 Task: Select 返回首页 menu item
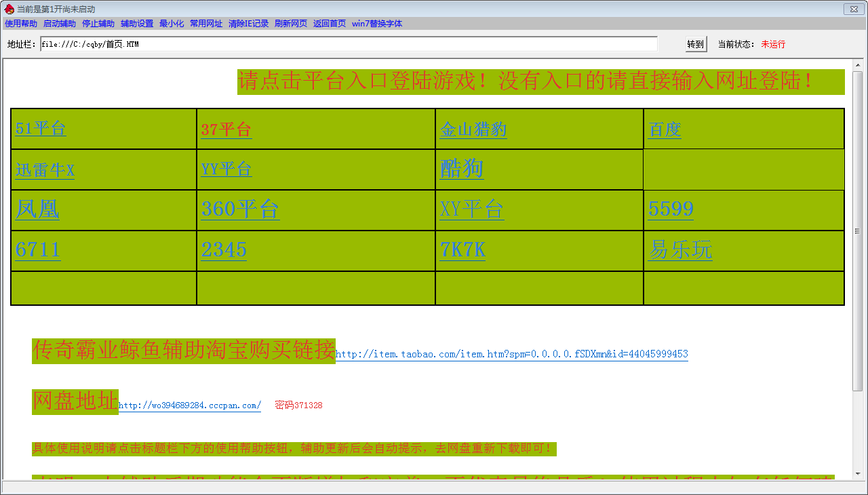[x=330, y=24]
